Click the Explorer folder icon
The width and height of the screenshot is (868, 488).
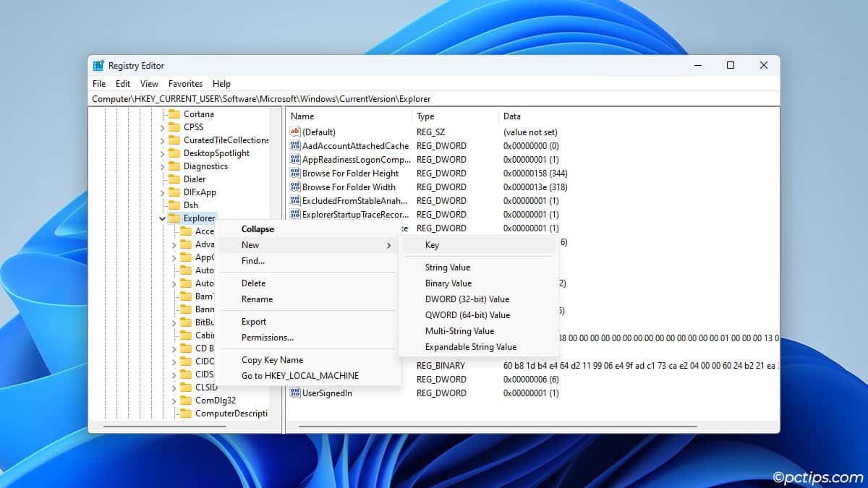174,218
